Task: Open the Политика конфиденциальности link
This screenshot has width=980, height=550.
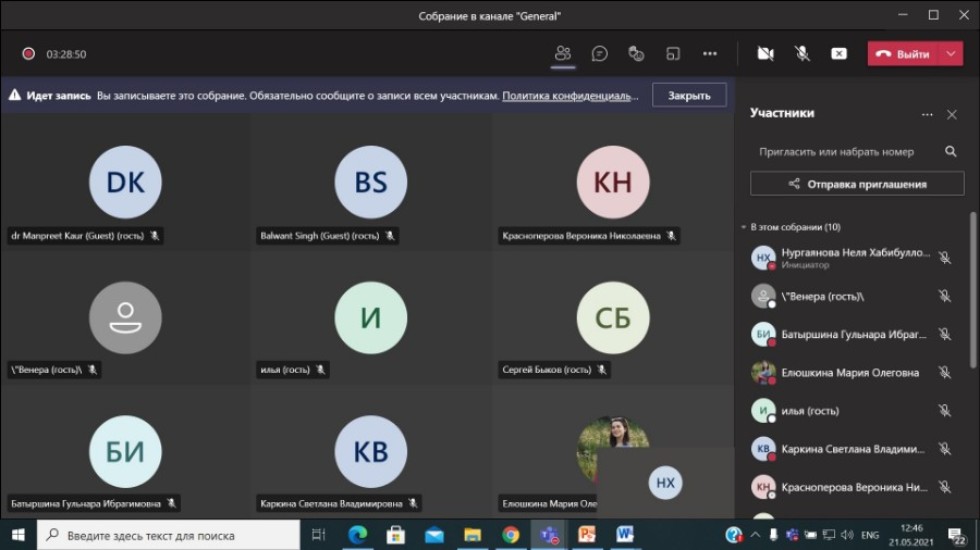Action: point(569,96)
